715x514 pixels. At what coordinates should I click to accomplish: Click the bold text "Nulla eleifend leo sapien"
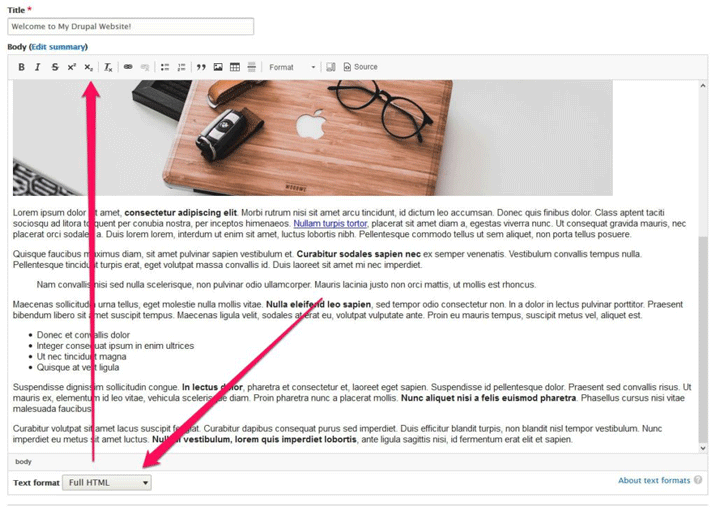coord(318,304)
